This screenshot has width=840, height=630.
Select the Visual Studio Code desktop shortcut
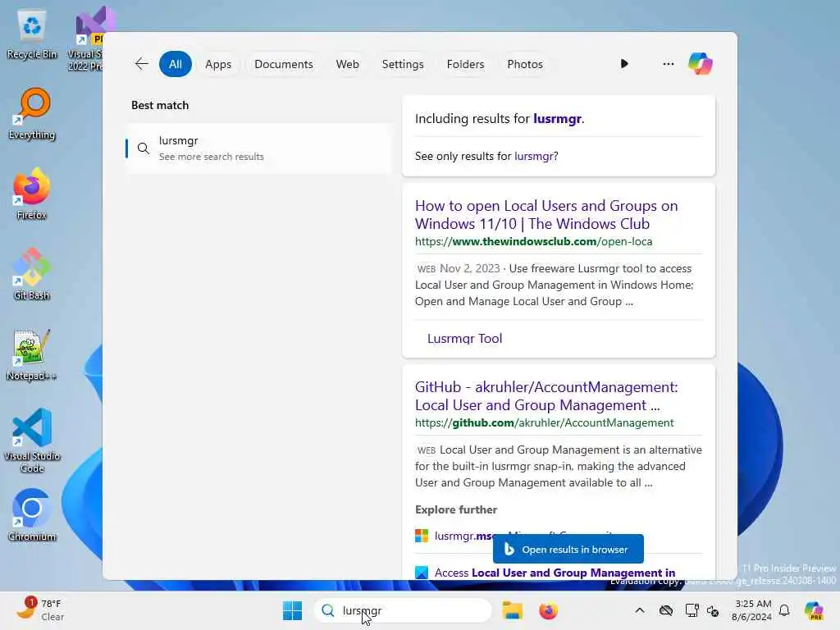click(x=32, y=441)
